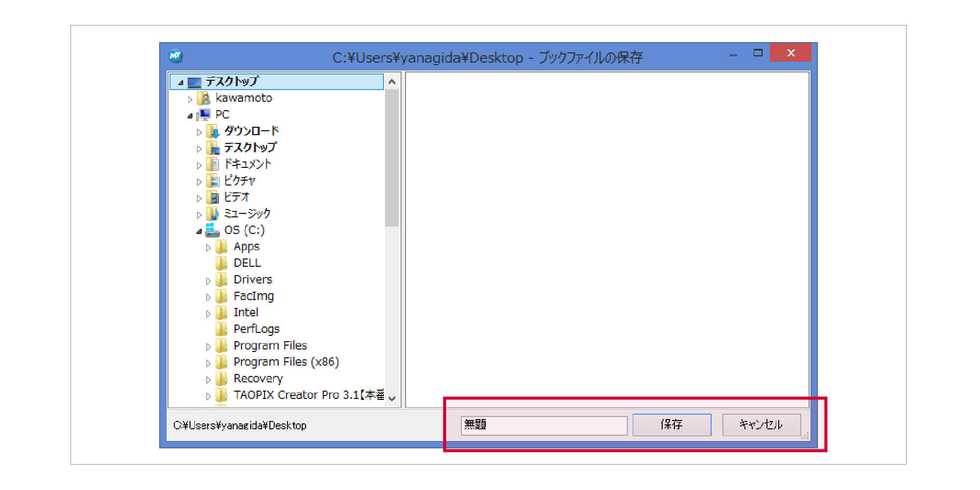
Task: Click the tree scrollbar down arrow
Action: (392, 398)
